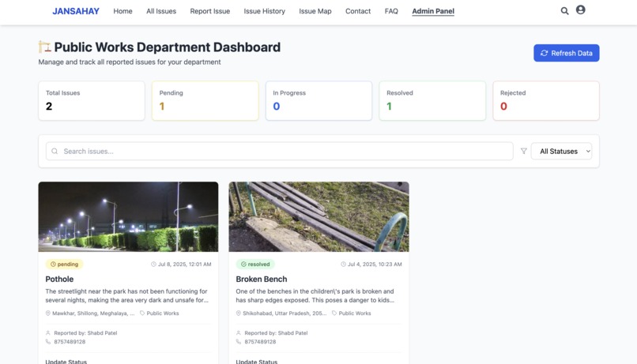Click the location pin icon for Mawkhar
The image size is (637, 364).
(48, 313)
